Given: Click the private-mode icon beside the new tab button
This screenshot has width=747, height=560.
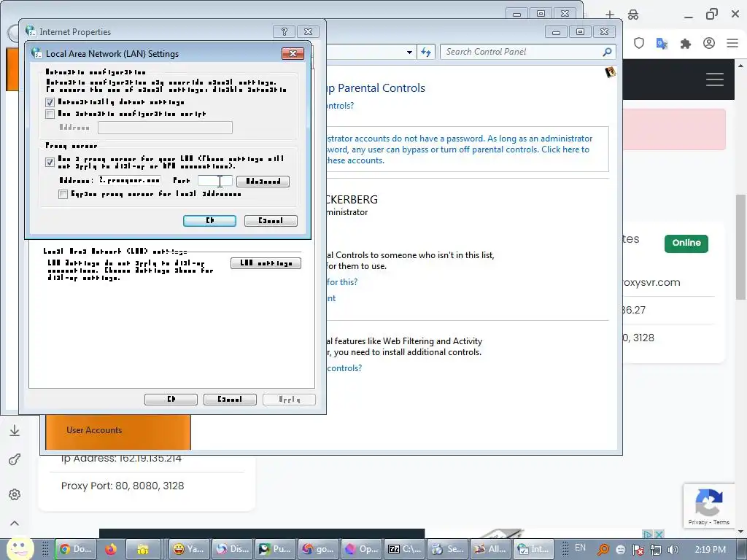Looking at the screenshot, I should pyautogui.click(x=633, y=15).
